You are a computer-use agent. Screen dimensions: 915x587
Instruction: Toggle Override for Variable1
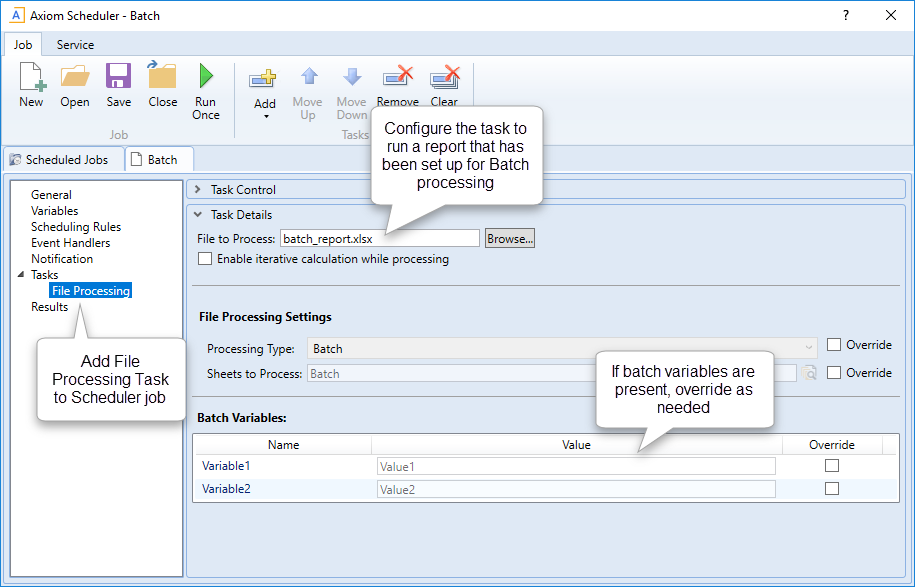(x=831, y=465)
